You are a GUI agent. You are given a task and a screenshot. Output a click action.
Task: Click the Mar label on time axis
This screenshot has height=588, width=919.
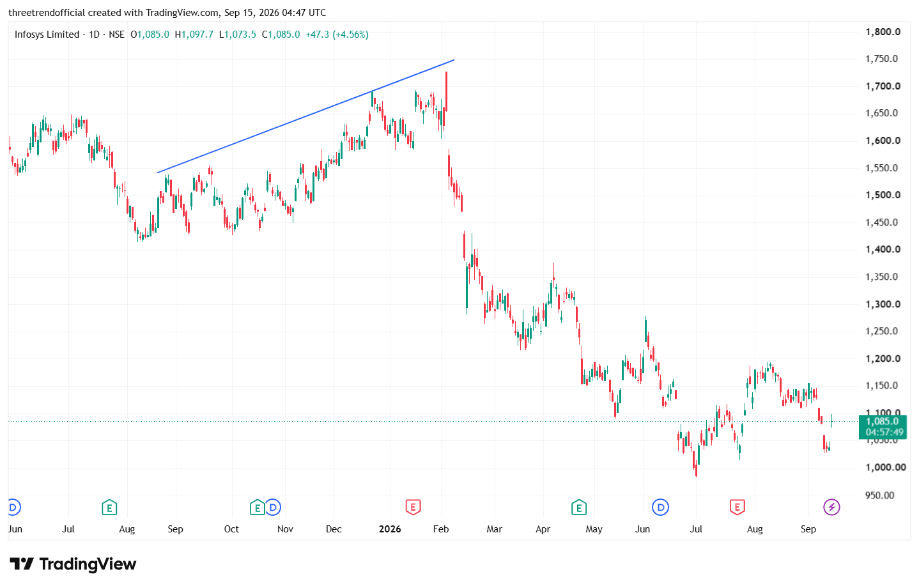point(494,529)
